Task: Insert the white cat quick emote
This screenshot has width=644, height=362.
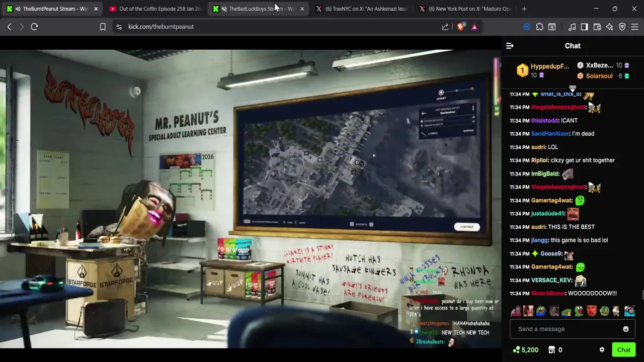Action: coord(616,311)
